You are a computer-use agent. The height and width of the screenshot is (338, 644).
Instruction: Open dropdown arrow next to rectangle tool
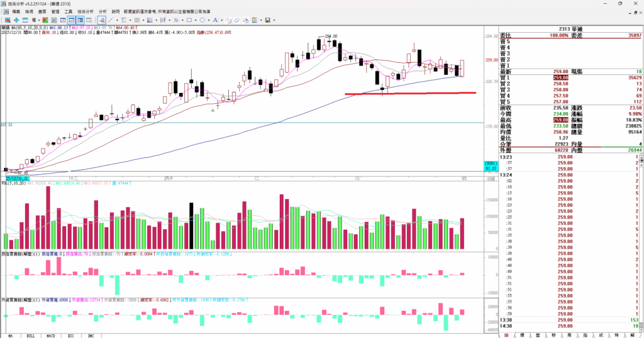tap(196, 20)
